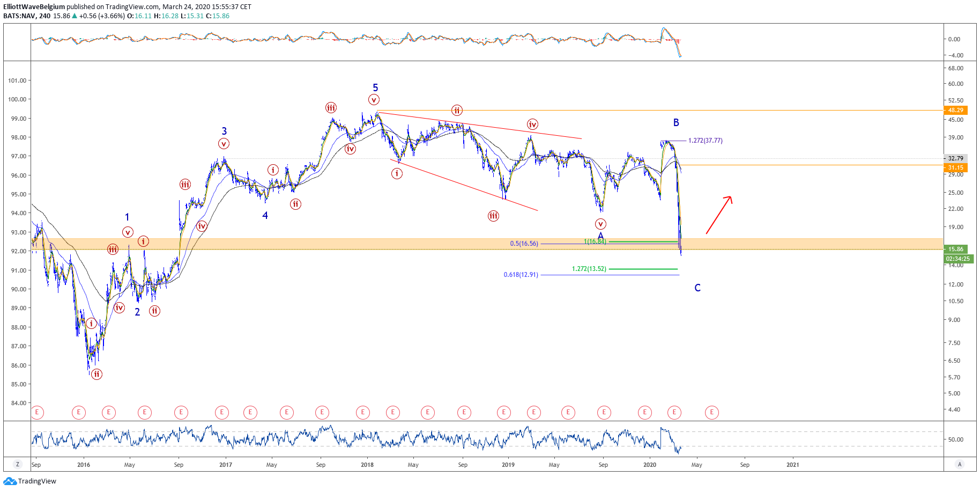Click wave label 4 near 2017
This screenshot has height=491, width=980.
point(265,216)
